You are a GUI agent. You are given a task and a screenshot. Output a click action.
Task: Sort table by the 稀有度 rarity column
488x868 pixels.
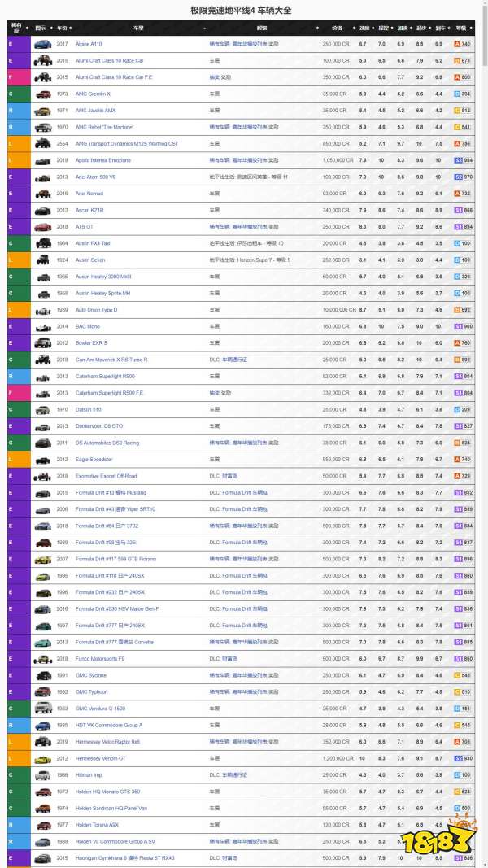(x=19, y=28)
